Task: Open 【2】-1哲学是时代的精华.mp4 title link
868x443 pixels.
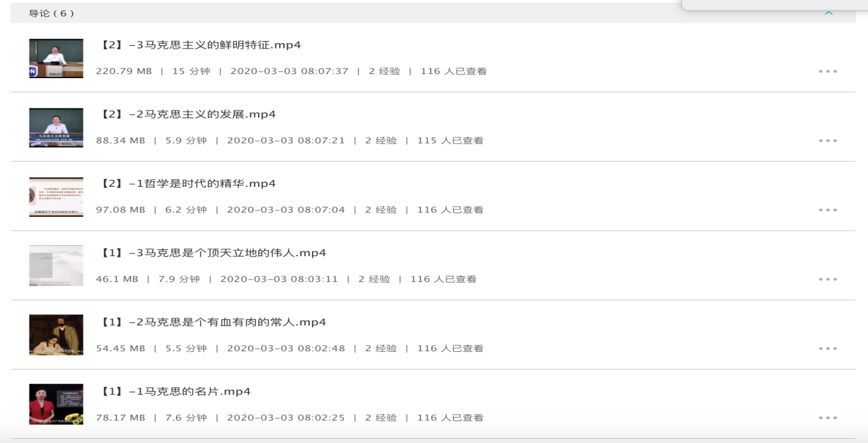Action: (x=188, y=183)
